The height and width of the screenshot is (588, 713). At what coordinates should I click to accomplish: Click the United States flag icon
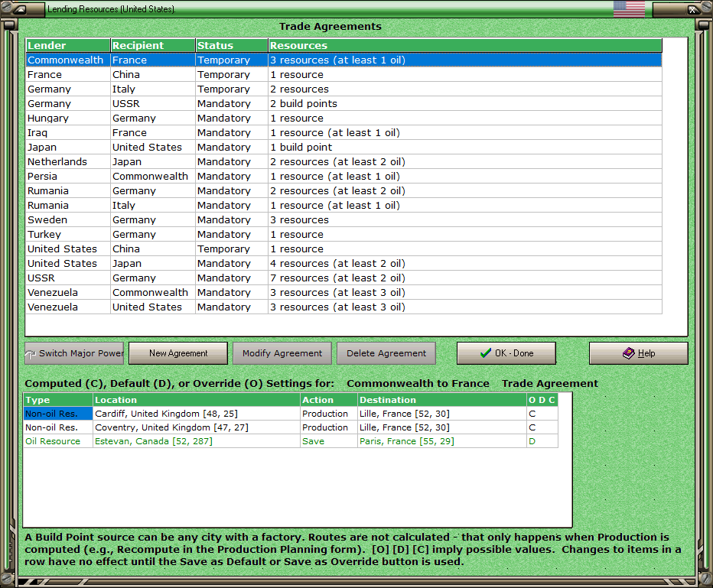[629, 8]
